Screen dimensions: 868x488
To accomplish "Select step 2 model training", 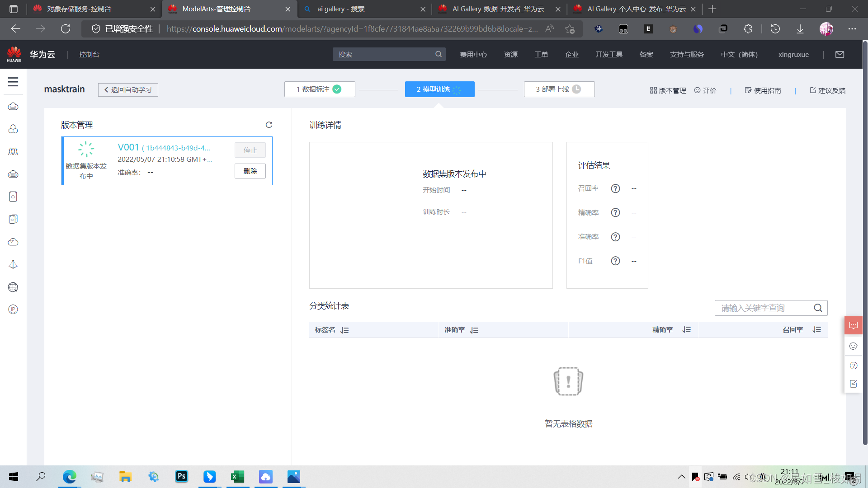I will pyautogui.click(x=439, y=89).
